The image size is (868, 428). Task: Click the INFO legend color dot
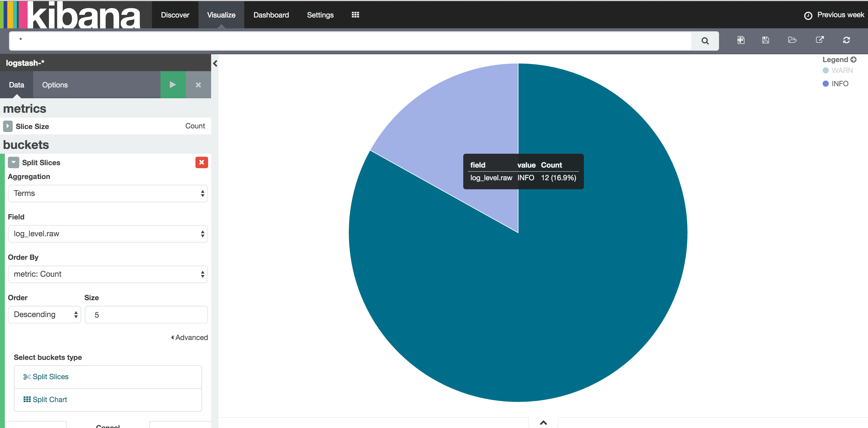[825, 83]
